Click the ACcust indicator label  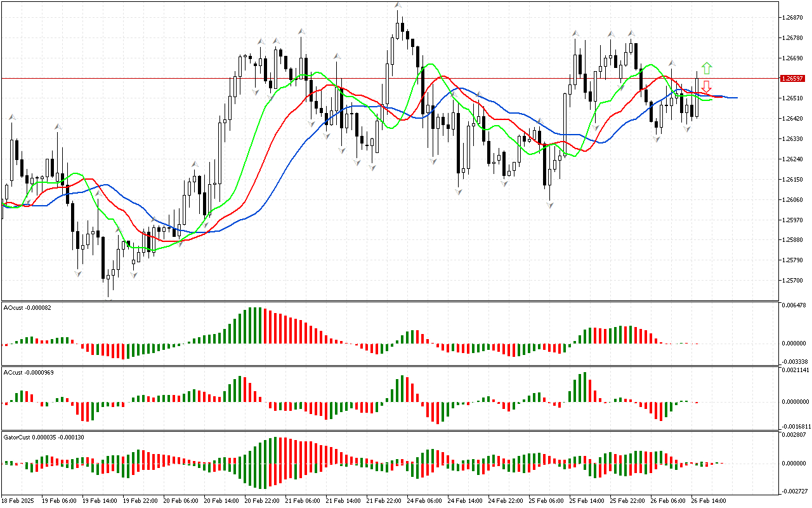29,372
